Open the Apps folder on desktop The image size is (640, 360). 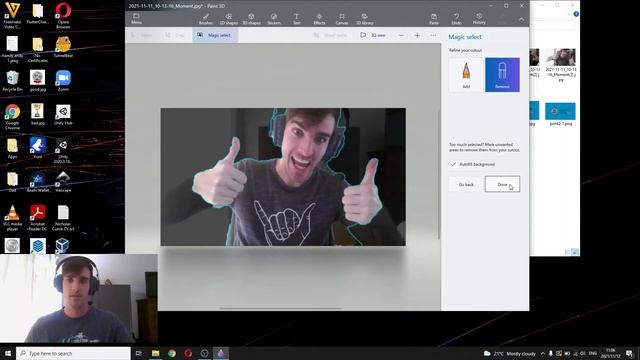[12, 148]
